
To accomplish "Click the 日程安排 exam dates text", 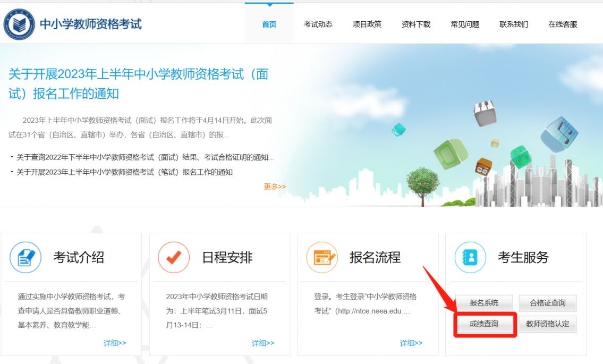I will [x=217, y=311].
